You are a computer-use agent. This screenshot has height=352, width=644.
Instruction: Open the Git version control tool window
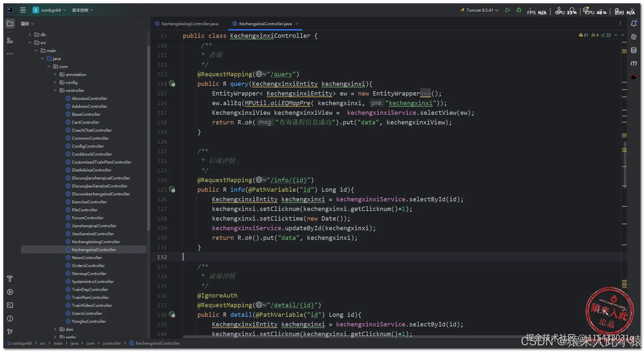[x=10, y=332]
